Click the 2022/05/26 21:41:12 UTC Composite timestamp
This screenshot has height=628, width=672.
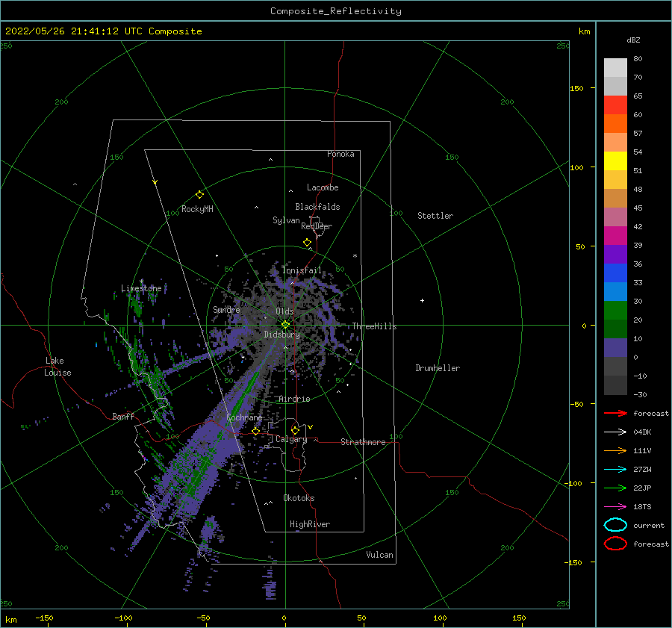click(x=104, y=31)
